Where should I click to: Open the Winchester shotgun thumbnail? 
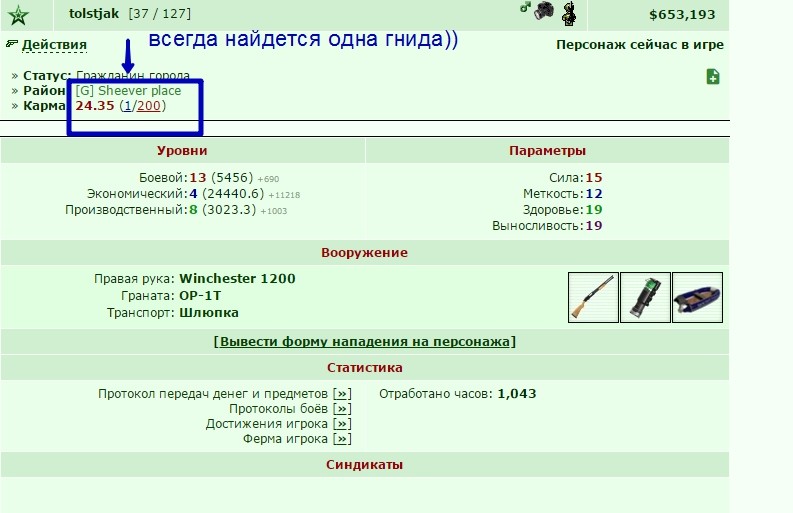(x=593, y=297)
